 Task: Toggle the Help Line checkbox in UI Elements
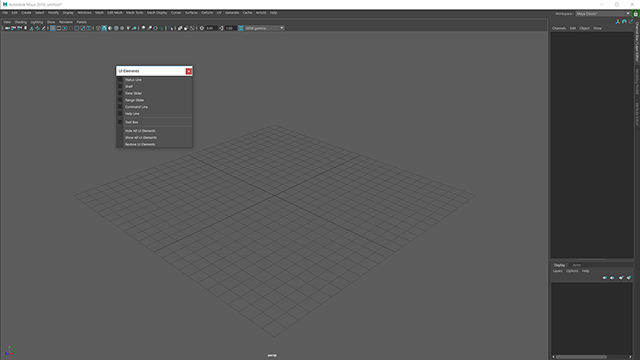point(120,113)
